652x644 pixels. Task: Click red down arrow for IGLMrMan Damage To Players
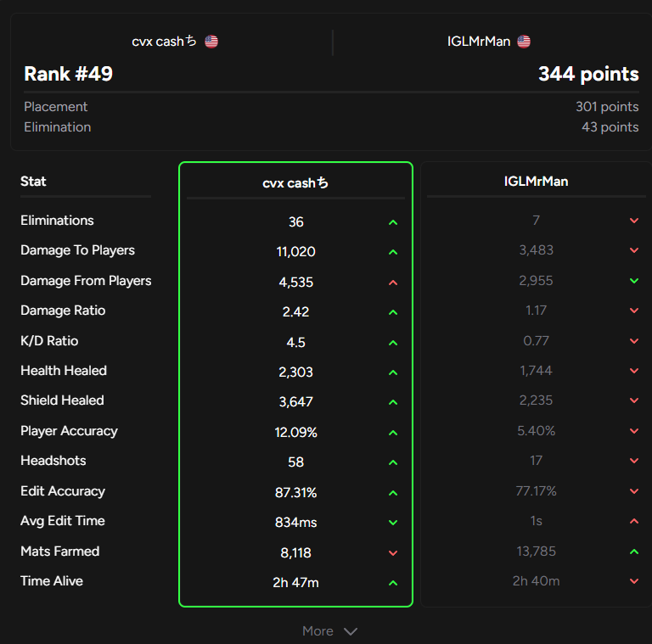click(x=634, y=250)
